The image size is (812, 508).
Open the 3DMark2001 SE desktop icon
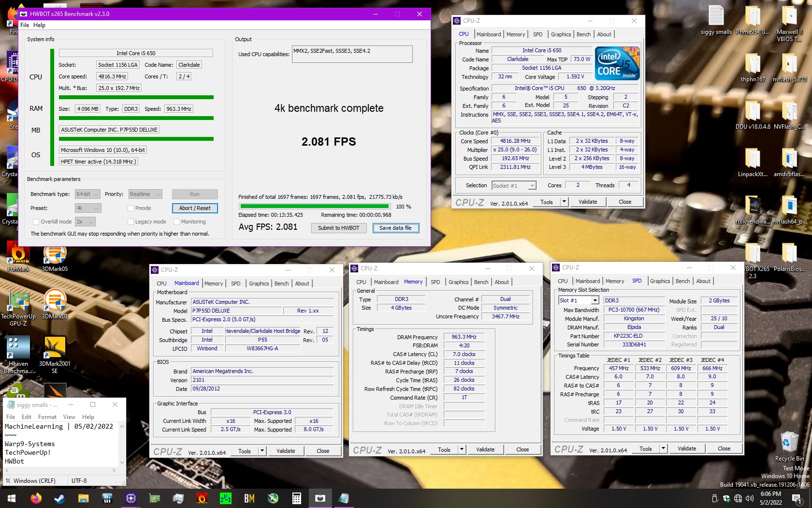click(x=55, y=354)
